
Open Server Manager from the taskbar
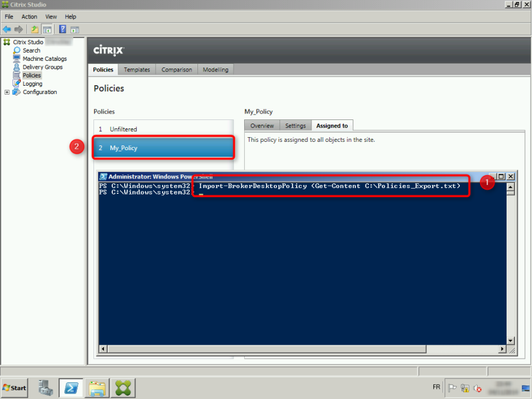(x=46, y=388)
